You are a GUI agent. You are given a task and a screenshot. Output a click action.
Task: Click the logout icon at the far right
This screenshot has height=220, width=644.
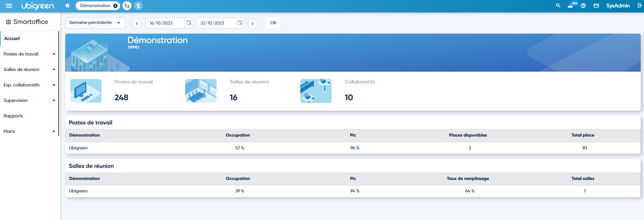[x=639, y=5]
